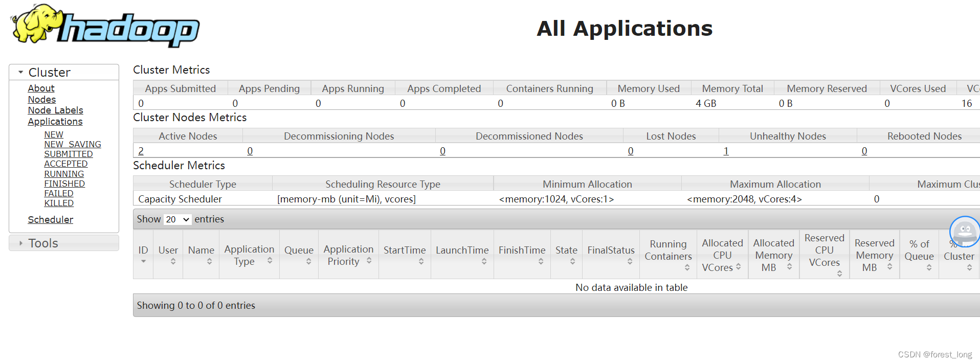The width and height of the screenshot is (980, 364).
Task: Sort by Application Type column
Action: point(249,254)
